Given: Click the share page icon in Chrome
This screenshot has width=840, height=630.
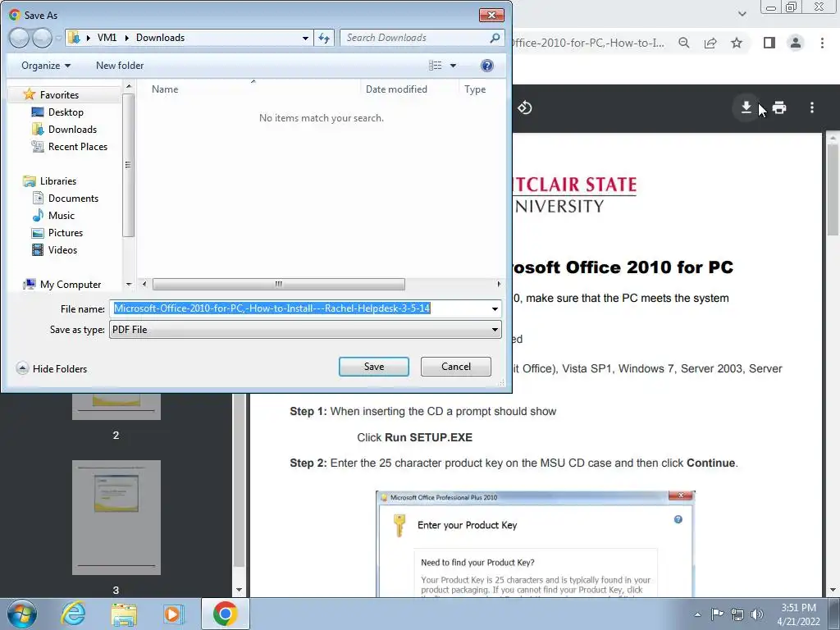Looking at the screenshot, I should [x=710, y=43].
